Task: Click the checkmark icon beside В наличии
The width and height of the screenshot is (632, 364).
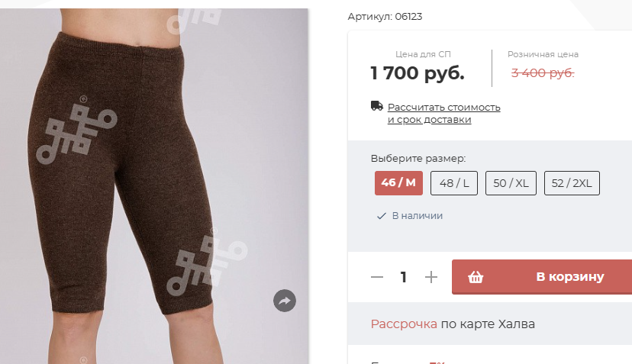Action: click(382, 216)
